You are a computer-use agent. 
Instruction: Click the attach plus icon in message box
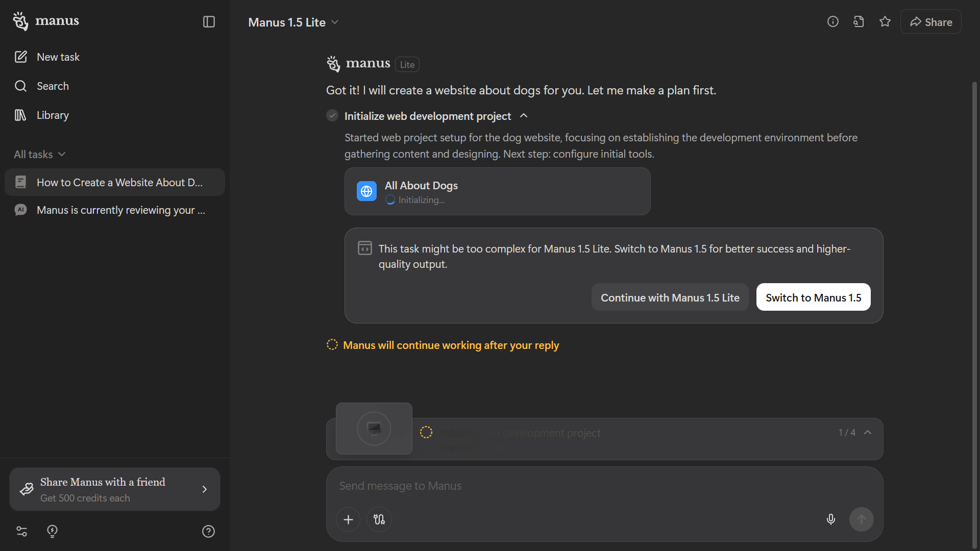(348, 519)
